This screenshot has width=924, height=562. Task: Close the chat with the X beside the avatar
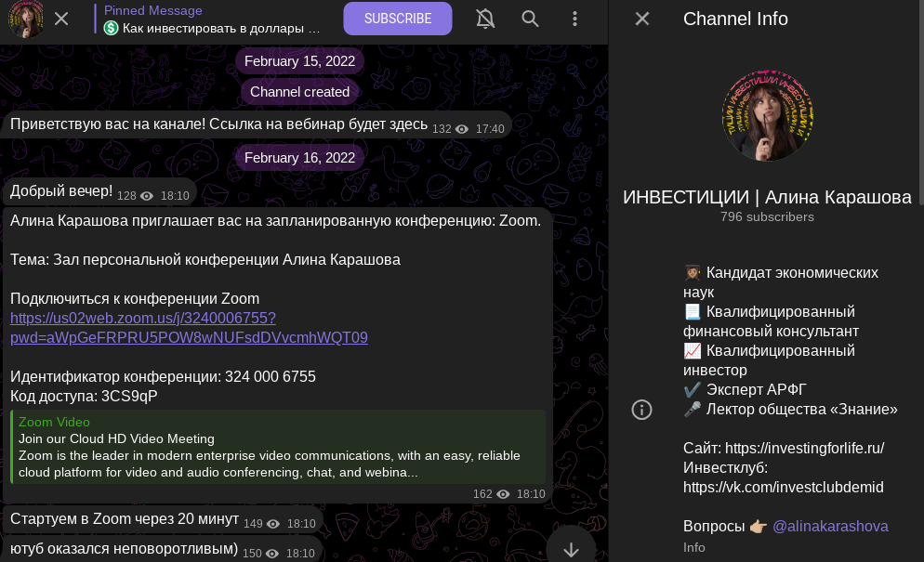(x=61, y=19)
